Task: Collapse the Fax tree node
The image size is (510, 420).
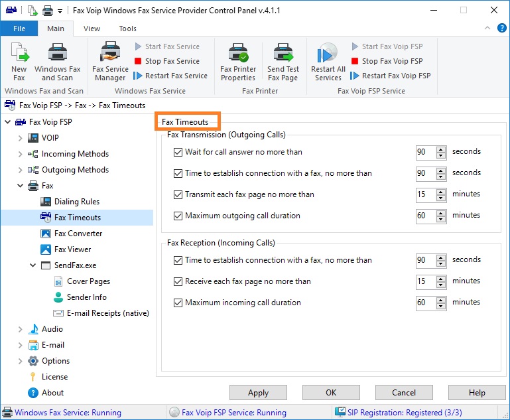Action: (20, 186)
